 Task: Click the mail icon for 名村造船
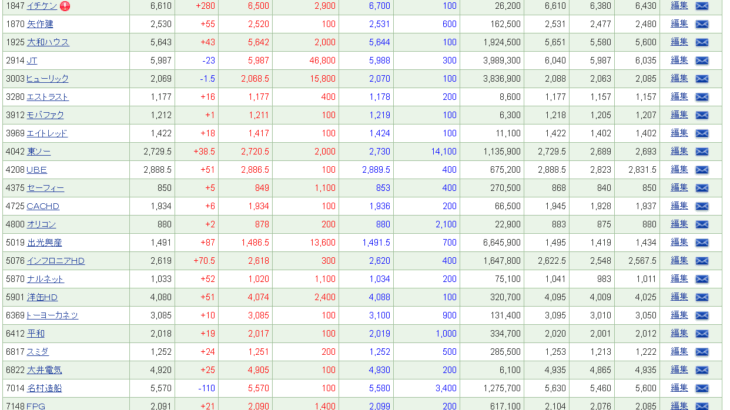click(x=702, y=388)
